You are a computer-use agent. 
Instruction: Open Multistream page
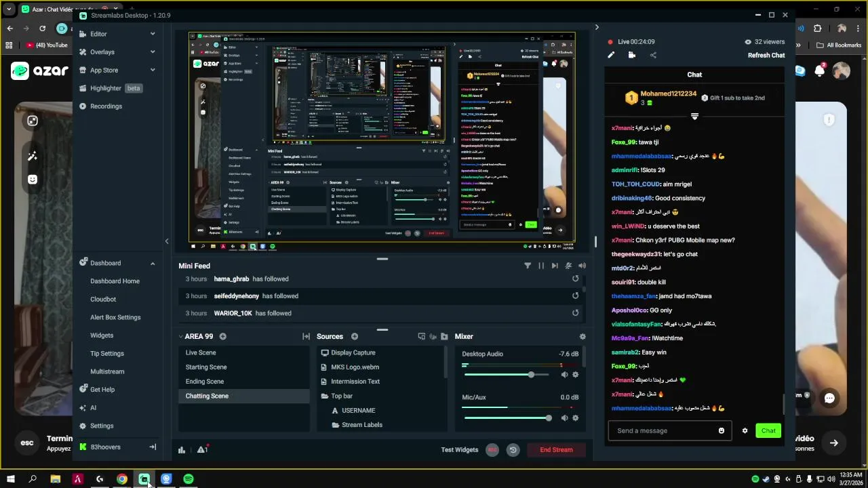click(x=107, y=371)
